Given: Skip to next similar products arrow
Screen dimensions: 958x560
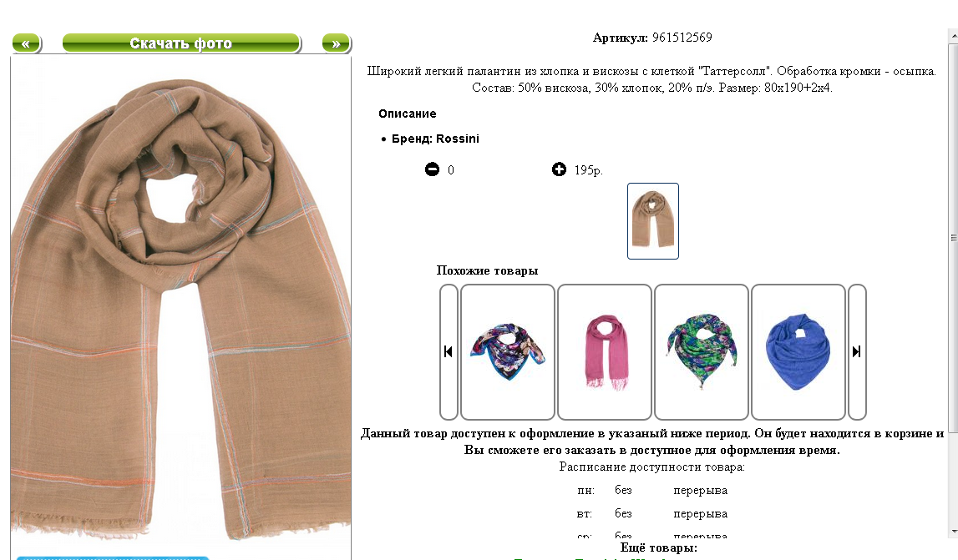Looking at the screenshot, I should tap(857, 351).
